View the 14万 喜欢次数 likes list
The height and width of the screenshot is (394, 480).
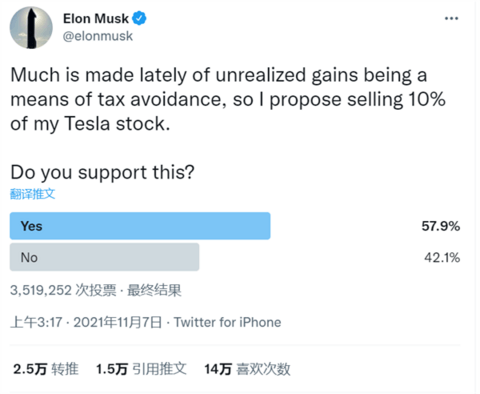pos(247,369)
